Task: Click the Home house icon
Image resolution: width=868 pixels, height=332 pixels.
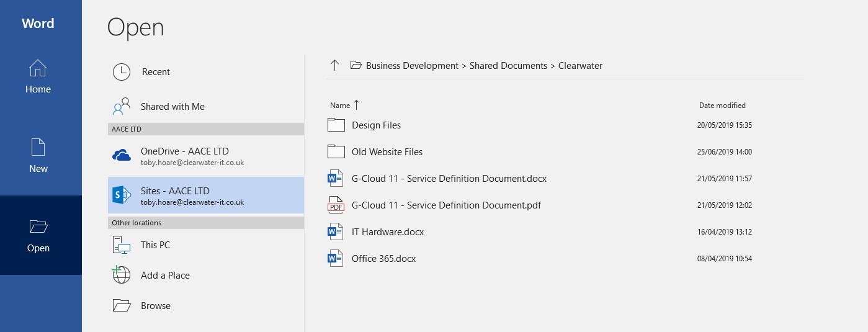Action: pos(38,68)
